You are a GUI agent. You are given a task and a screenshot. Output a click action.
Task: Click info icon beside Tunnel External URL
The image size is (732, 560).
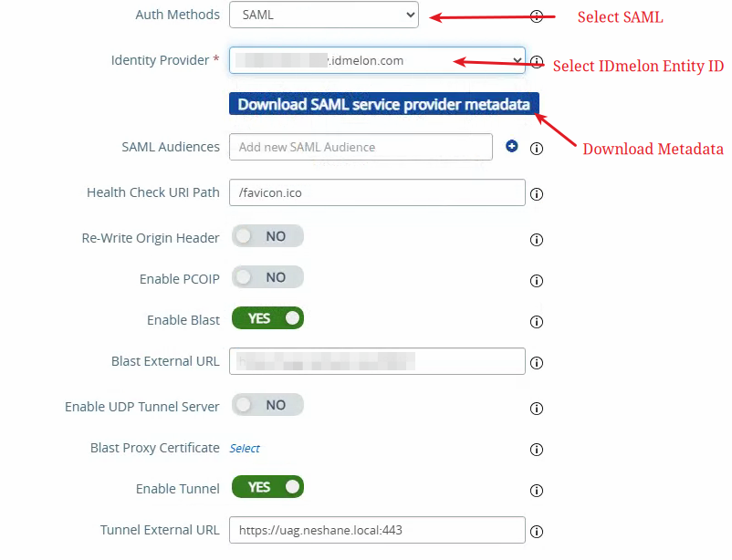pos(537,532)
